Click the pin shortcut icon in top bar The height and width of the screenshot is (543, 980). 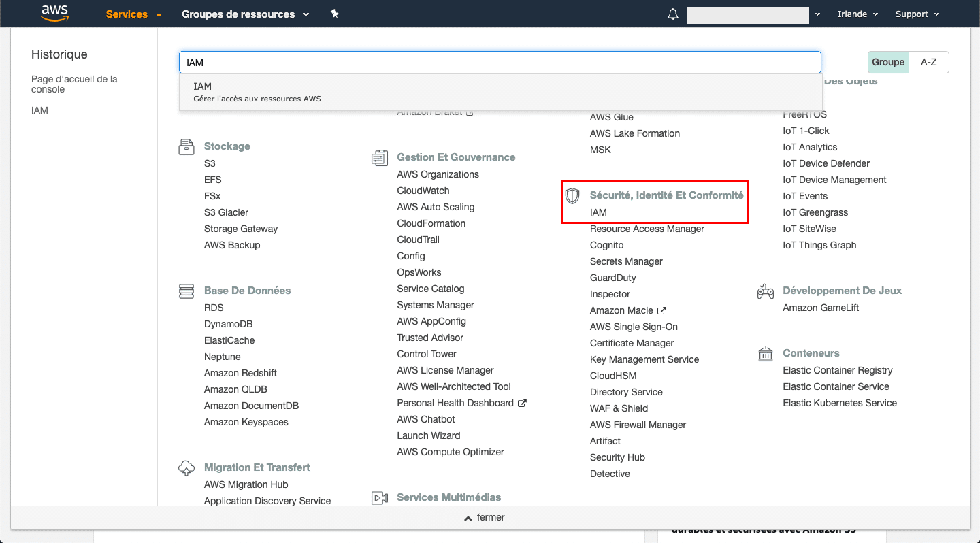[334, 14]
